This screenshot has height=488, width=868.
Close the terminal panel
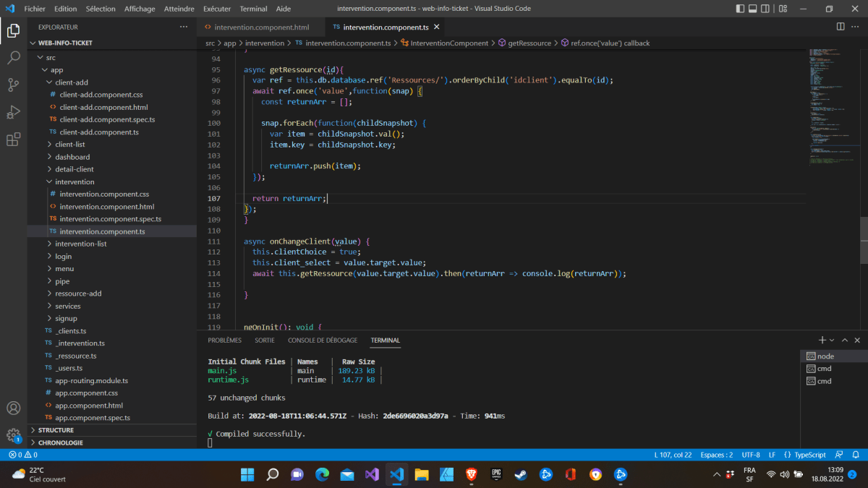[x=857, y=340]
